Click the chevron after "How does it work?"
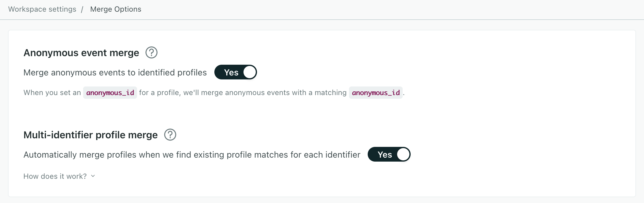This screenshot has width=644, height=203. 93,176
